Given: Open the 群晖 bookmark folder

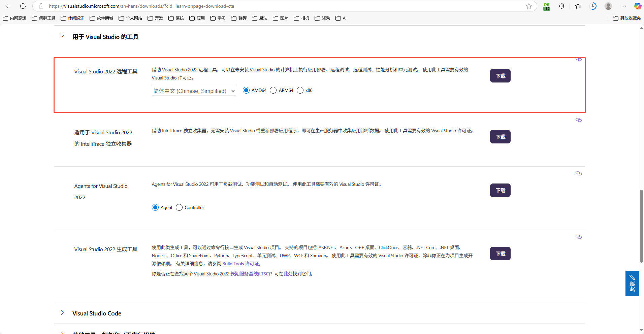Looking at the screenshot, I should pyautogui.click(x=239, y=18).
